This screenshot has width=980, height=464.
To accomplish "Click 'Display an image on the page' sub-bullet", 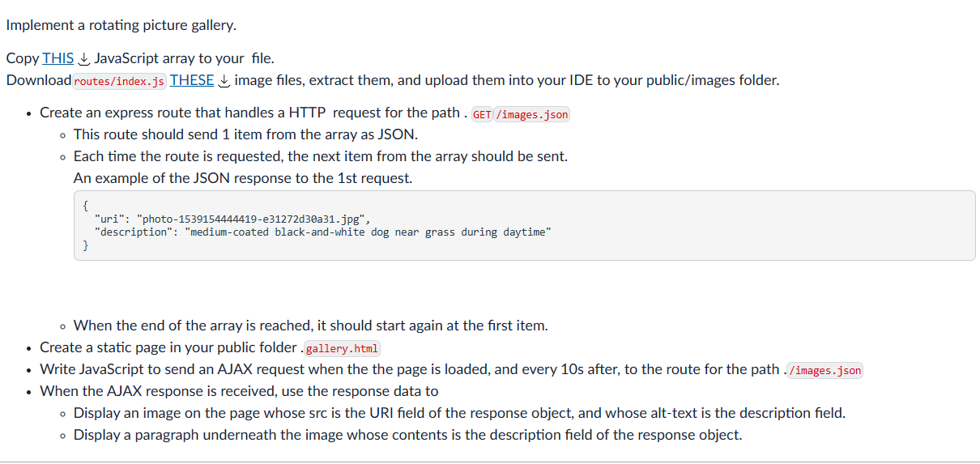I will (x=459, y=413).
